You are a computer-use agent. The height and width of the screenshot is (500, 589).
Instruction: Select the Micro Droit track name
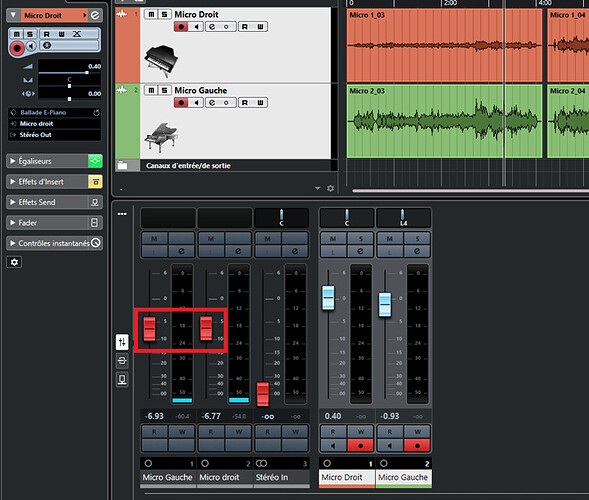point(196,15)
